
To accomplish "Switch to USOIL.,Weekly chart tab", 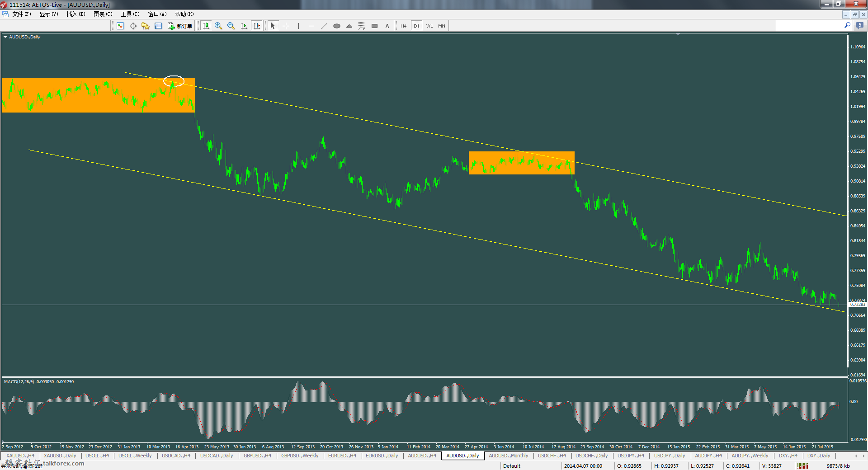I will point(135,456).
